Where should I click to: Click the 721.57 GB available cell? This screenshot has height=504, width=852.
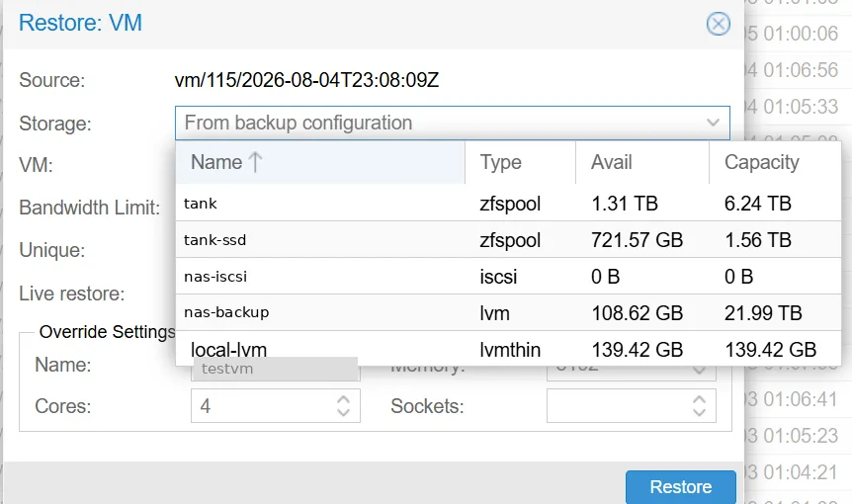tap(637, 240)
